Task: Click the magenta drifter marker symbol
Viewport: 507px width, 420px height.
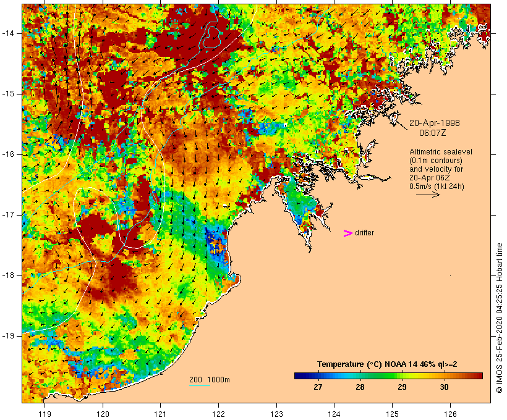Action: (348, 233)
